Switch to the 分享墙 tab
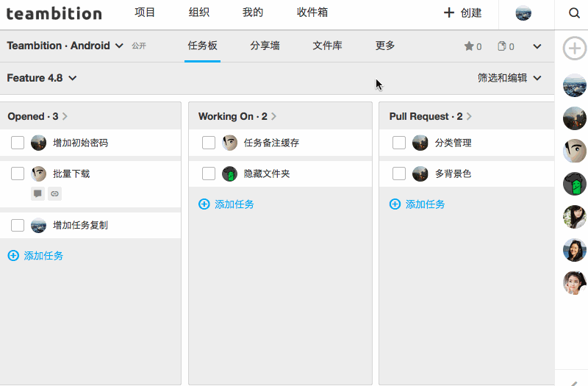 click(x=265, y=46)
